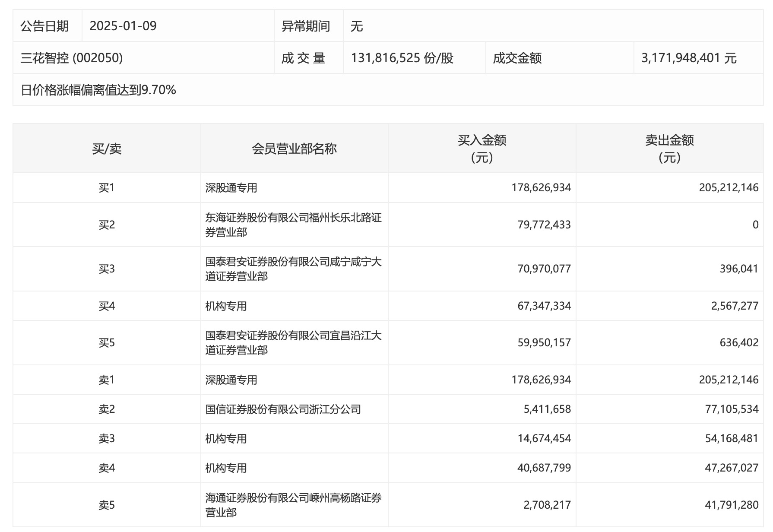Click the sell amount 77,105,534

[x=732, y=409]
